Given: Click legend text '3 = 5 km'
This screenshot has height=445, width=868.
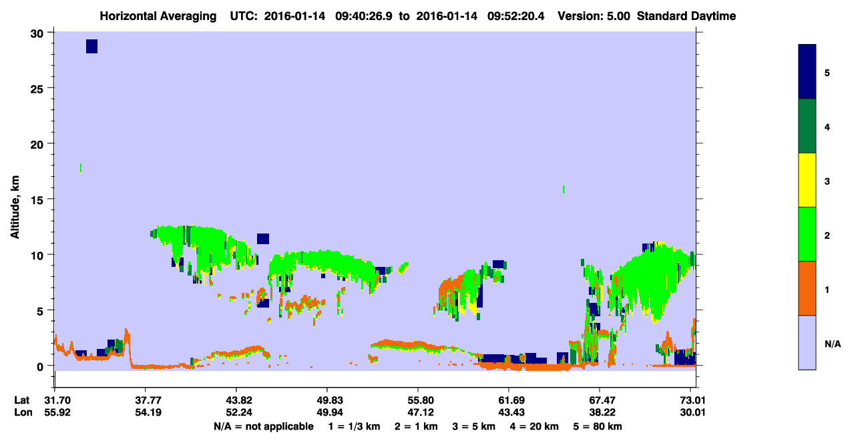Looking at the screenshot, I should click(474, 426).
